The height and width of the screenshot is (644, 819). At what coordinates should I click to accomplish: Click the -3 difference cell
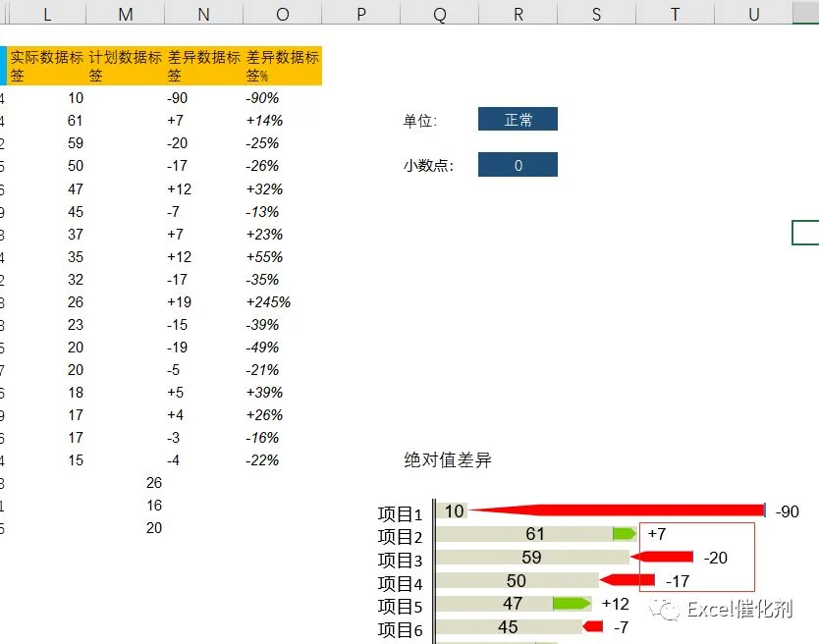[203, 438]
